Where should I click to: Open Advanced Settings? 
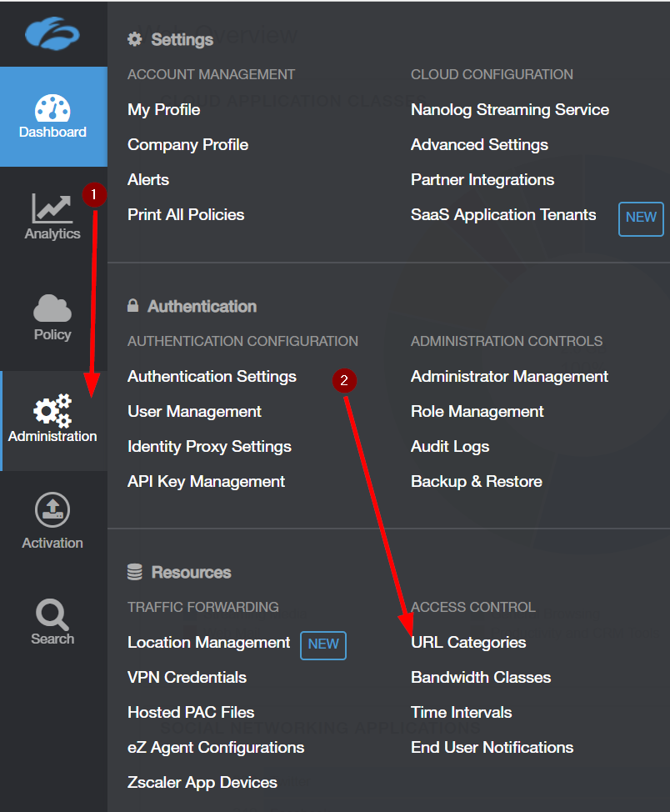(479, 145)
